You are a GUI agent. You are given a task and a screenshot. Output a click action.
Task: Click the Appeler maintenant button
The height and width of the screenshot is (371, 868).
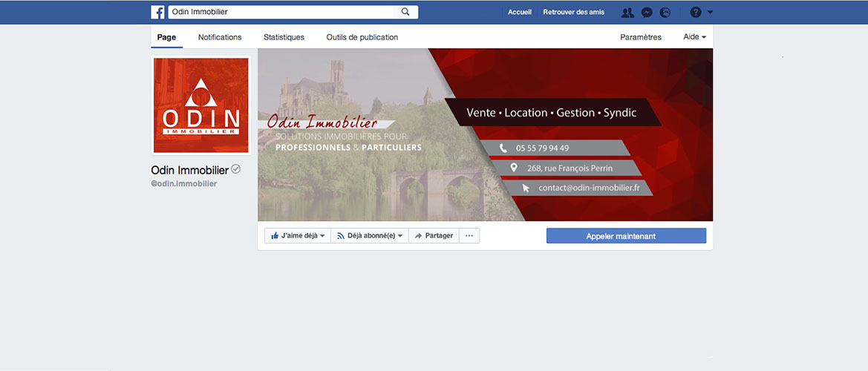coord(626,235)
